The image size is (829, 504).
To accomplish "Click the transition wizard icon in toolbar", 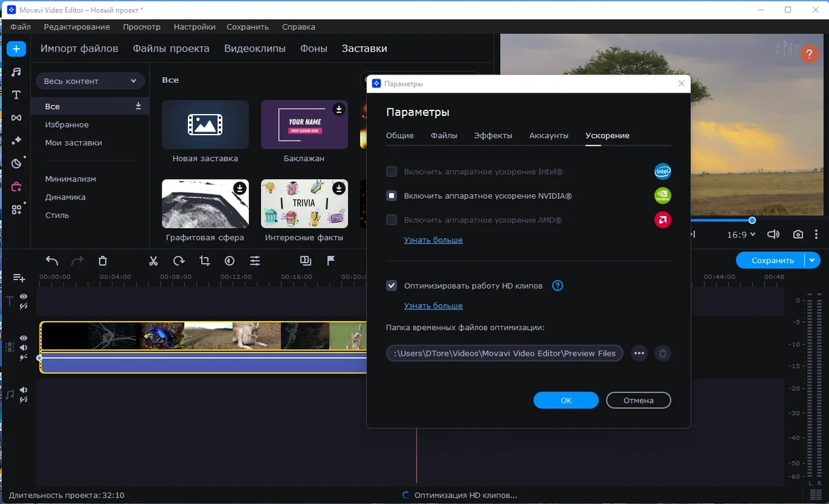I will 305,260.
